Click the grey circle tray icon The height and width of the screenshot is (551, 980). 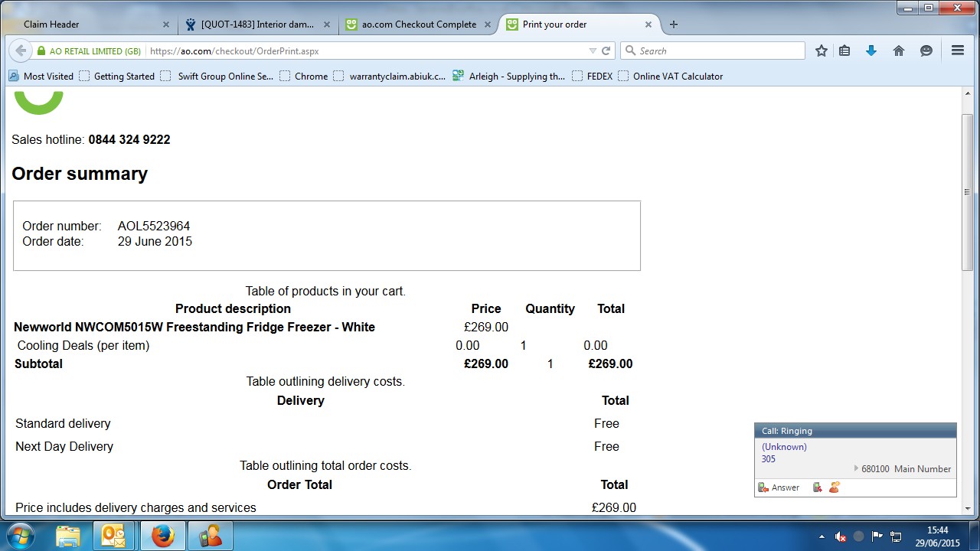(859, 536)
